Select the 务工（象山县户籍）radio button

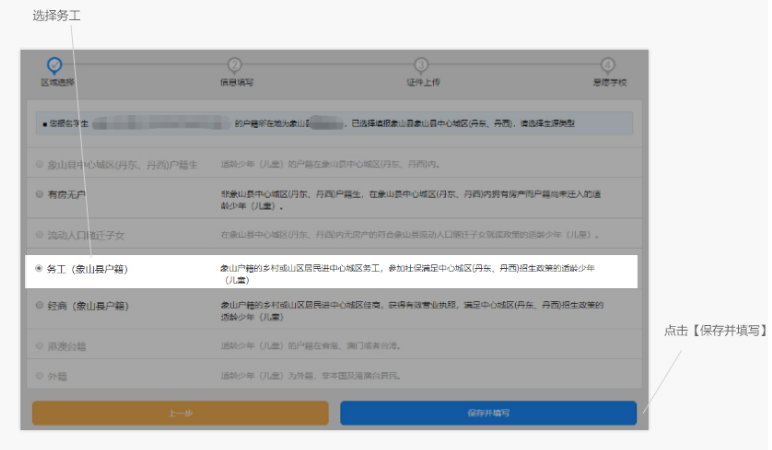point(39,269)
